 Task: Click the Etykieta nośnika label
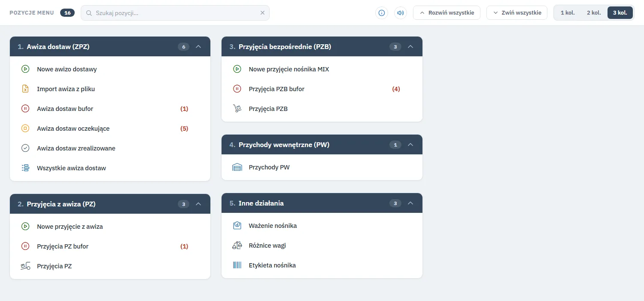point(272,265)
